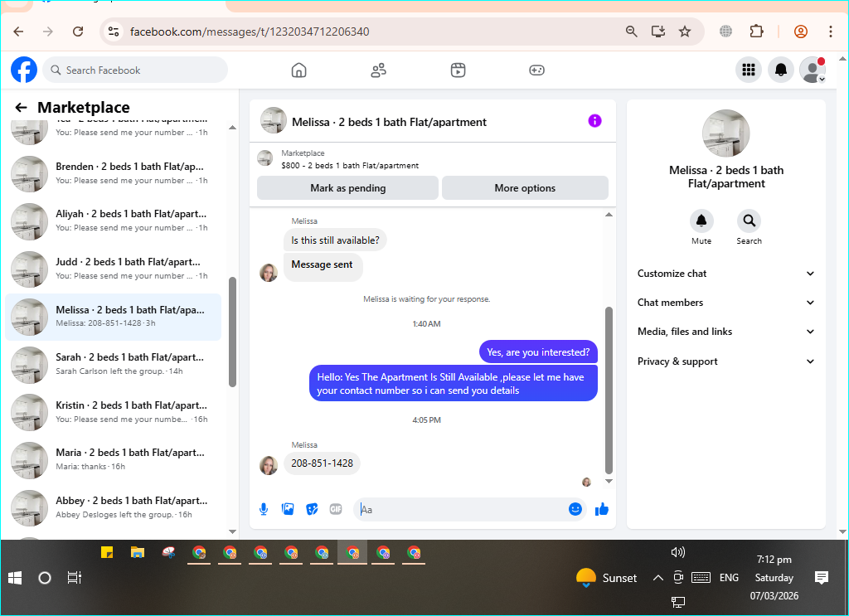Click the Search Facebook field
Screen dimensions: 849x616
coord(135,70)
